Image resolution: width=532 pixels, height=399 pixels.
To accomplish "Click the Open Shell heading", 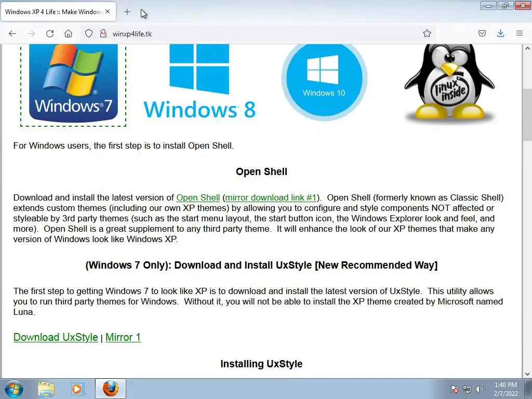I will 262,171.
